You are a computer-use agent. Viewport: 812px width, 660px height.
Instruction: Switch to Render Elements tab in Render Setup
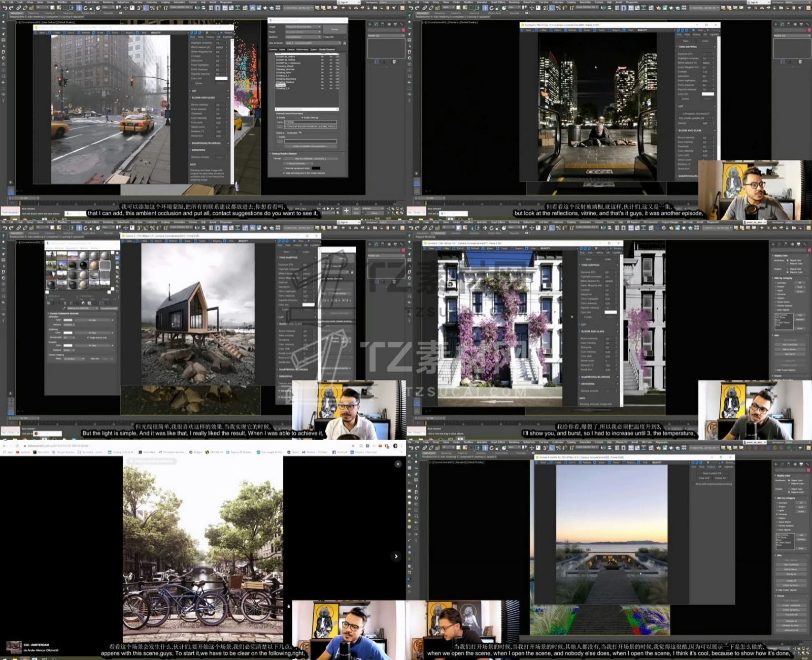327,49
